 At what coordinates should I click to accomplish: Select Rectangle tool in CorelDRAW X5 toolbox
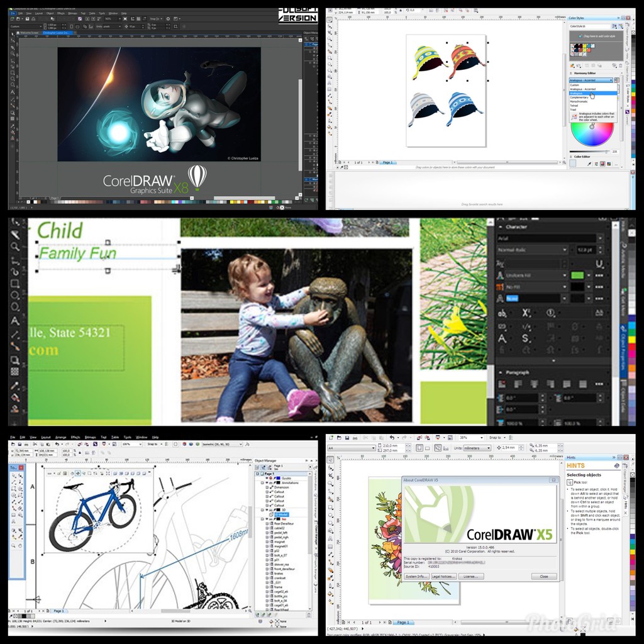tap(331, 508)
